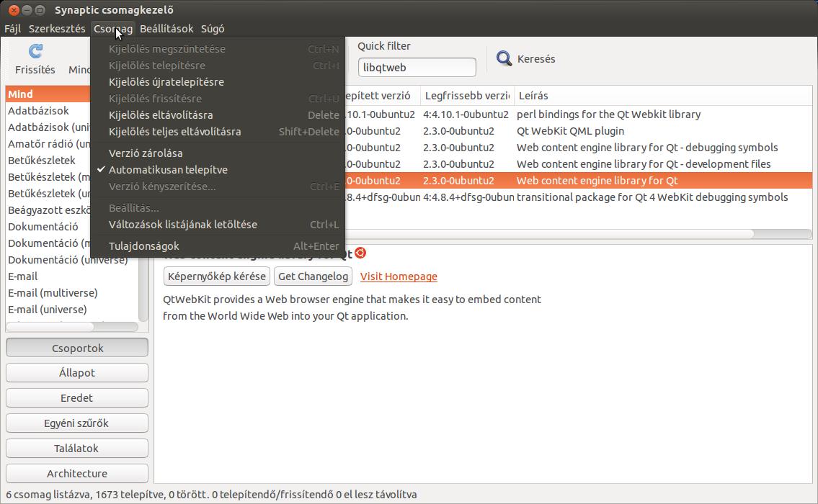Click the Get Changelog button
Viewport: 818px width, 504px height.
[313, 276]
